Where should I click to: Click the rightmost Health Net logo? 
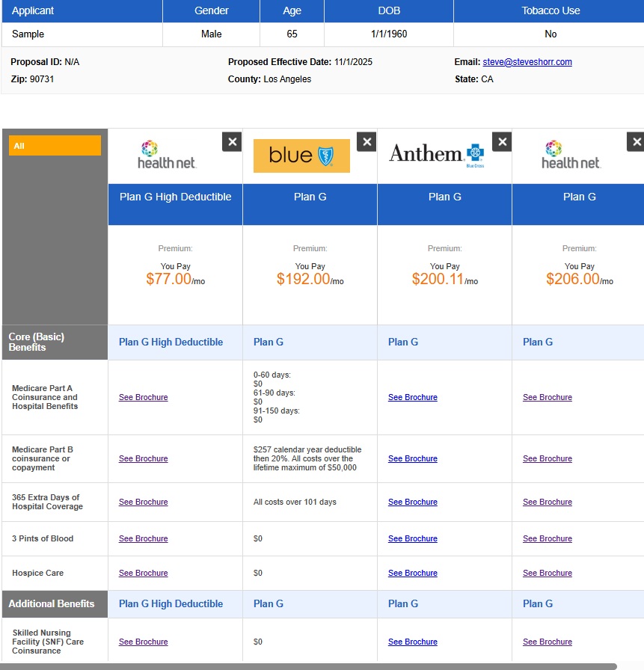(x=571, y=155)
